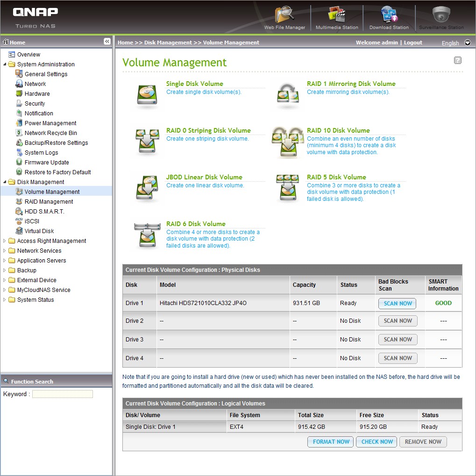Screen dimensions: 476x476
Task: Open the English language dropdown
Action: [467, 43]
